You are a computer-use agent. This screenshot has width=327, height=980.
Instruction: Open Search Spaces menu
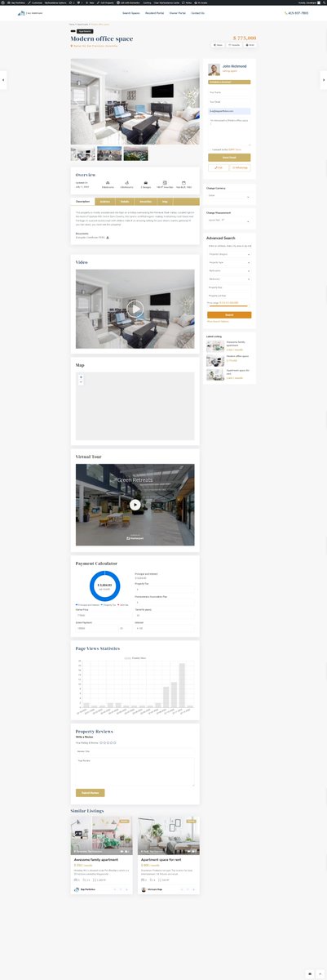[x=131, y=13]
